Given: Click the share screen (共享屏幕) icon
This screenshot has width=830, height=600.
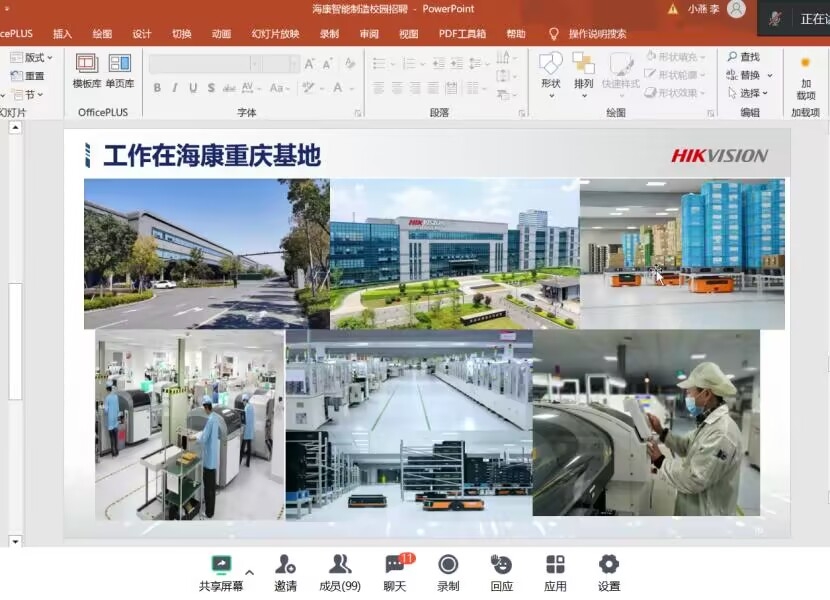Looking at the screenshot, I should (x=221, y=566).
